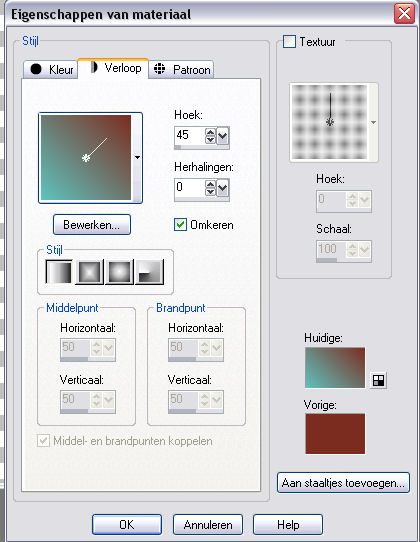Increase Hoek angle with up arrow
This screenshot has width=420, height=542.
tap(210, 132)
